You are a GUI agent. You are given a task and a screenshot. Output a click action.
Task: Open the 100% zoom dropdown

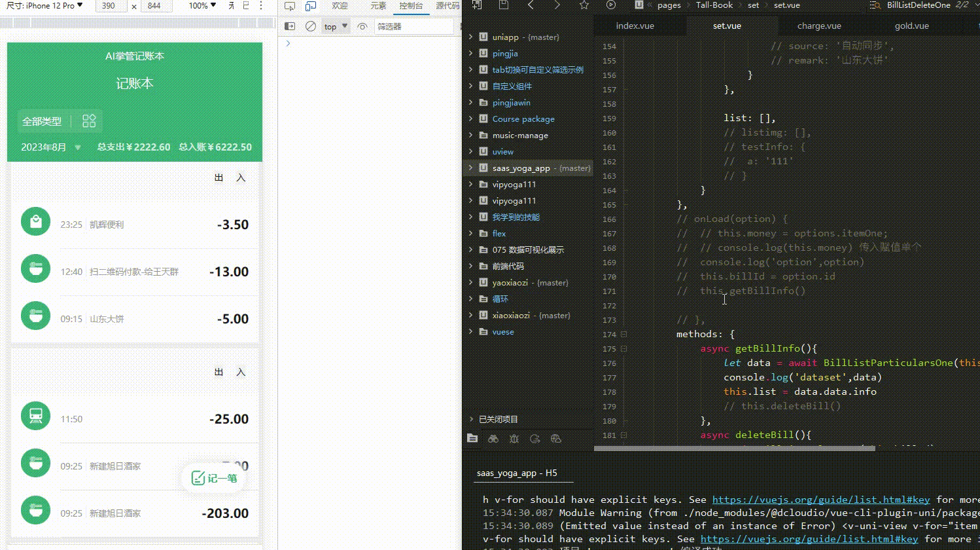point(202,5)
